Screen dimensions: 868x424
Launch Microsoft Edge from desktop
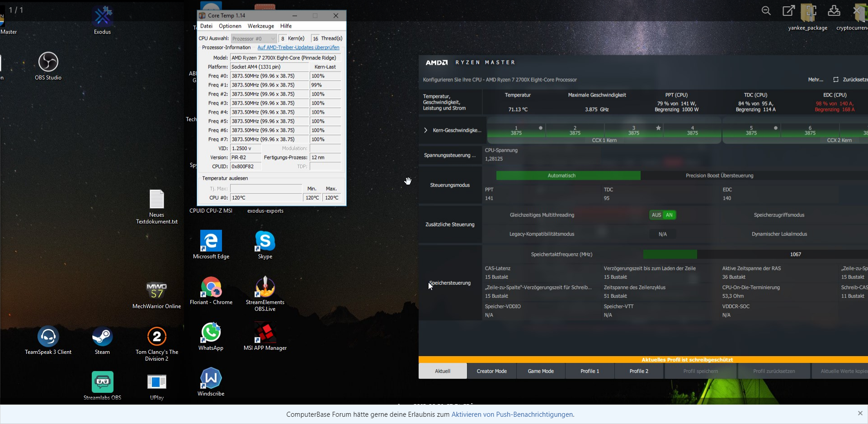point(211,245)
